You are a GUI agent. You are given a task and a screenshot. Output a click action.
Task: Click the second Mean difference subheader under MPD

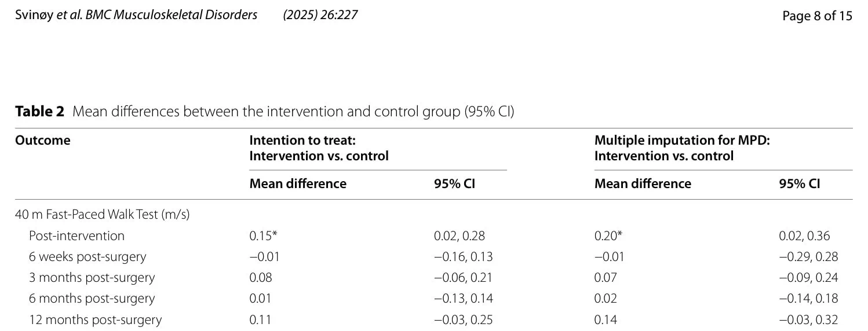643,184
